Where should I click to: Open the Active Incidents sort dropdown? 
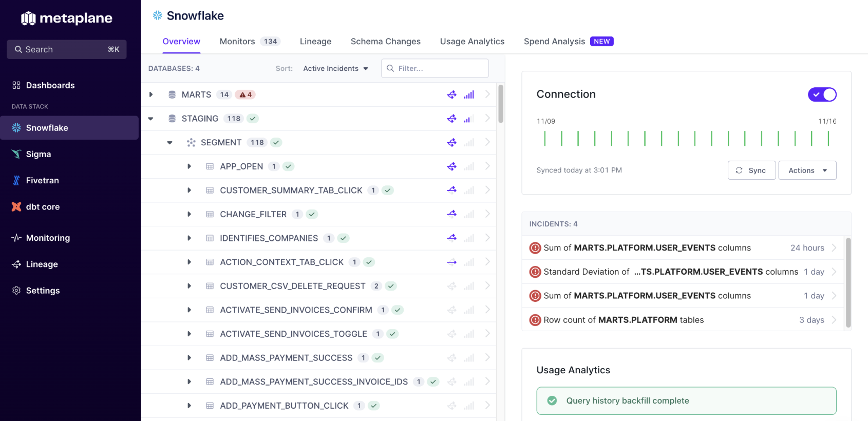click(335, 68)
